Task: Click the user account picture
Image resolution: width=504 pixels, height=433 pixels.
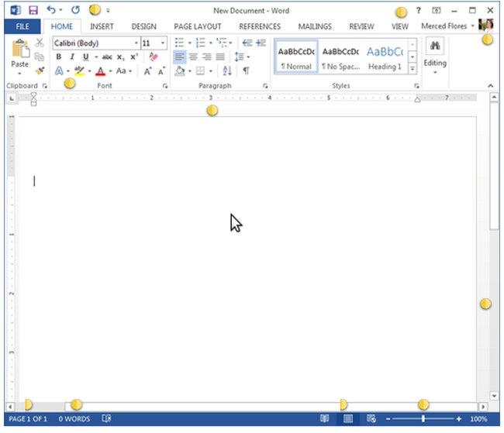Action: pos(485,25)
